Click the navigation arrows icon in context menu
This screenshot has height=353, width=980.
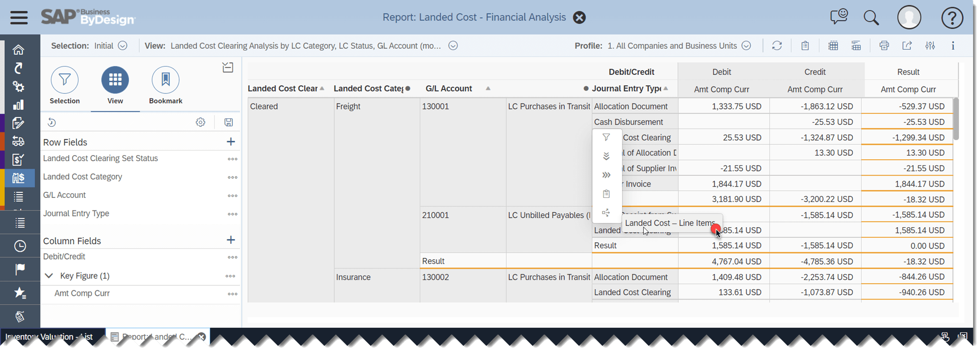click(606, 213)
